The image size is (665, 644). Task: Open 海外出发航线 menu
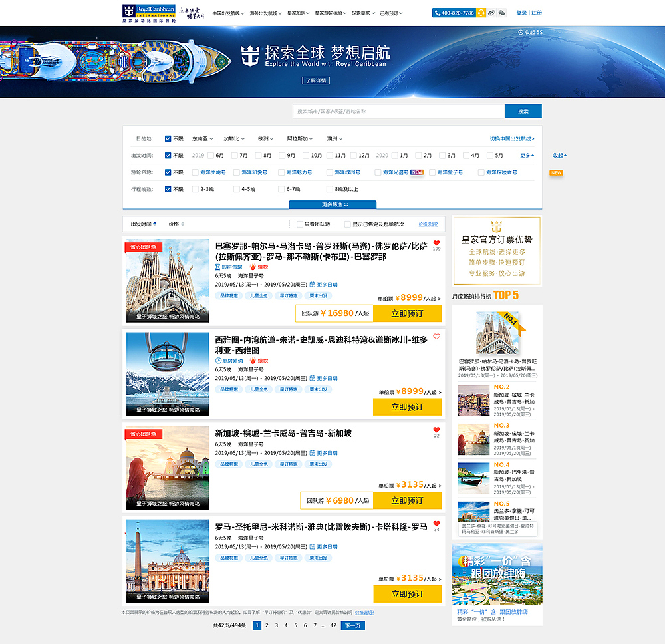(x=265, y=13)
